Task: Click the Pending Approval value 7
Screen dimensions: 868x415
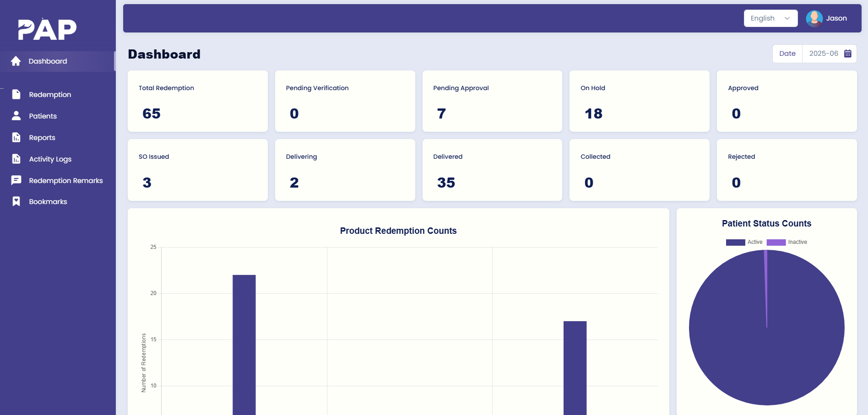Action: (x=441, y=113)
